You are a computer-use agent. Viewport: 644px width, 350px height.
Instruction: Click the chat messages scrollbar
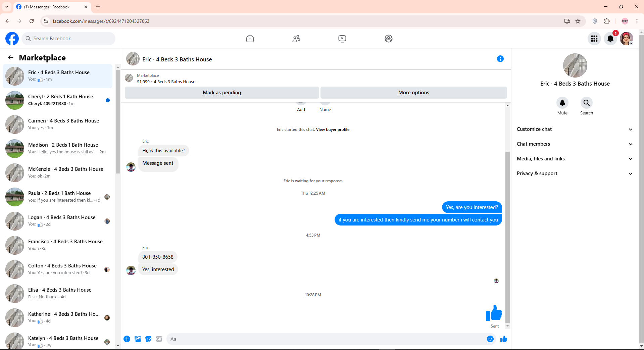click(507, 238)
